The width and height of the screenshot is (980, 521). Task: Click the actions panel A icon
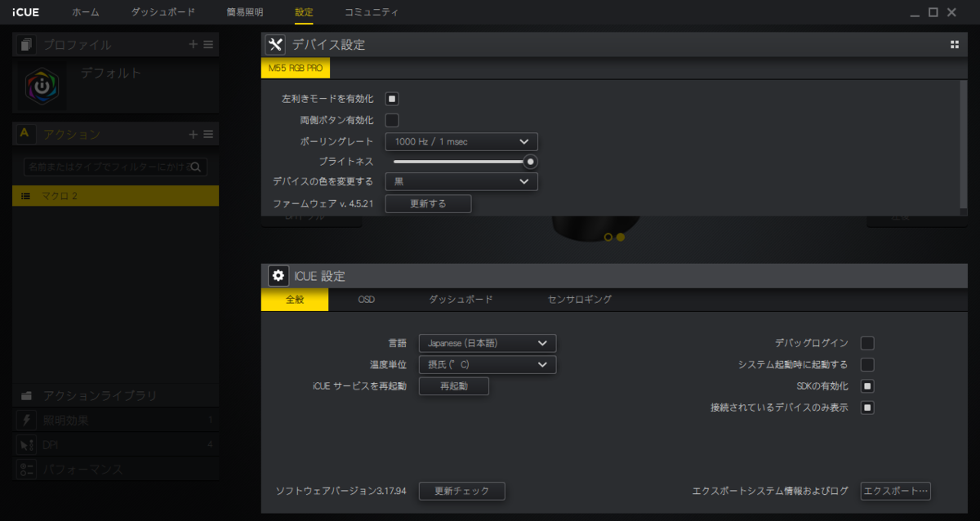[x=24, y=134]
